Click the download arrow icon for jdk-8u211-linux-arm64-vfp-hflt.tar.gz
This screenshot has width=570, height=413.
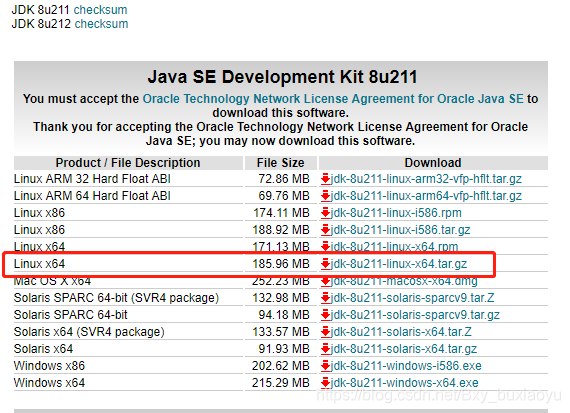tap(325, 196)
